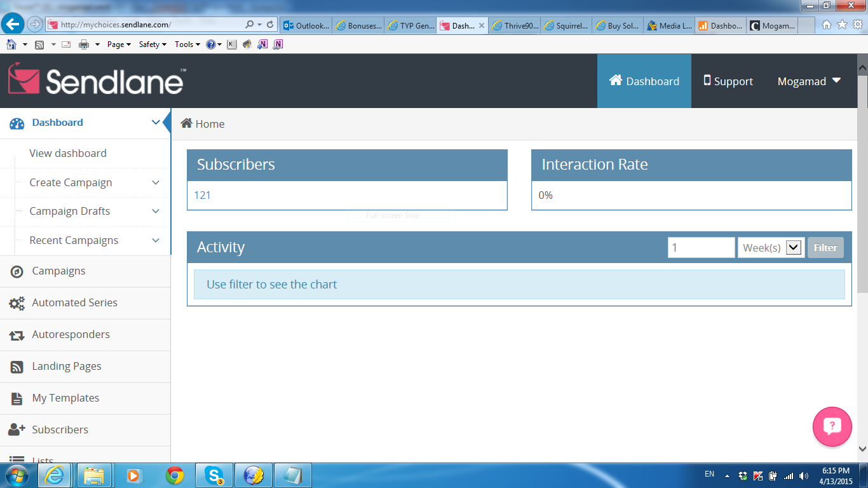Click the 121 subscribers count link

[202, 195]
